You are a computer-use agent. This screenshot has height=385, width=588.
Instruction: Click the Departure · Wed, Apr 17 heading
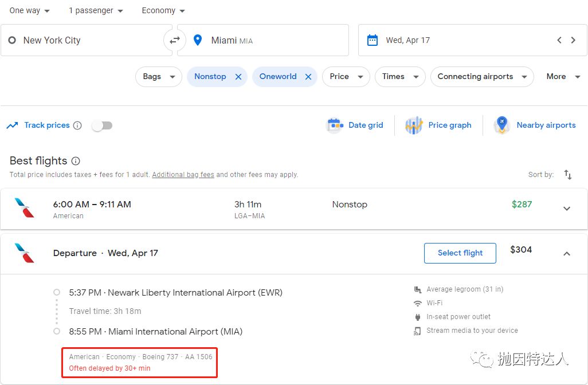pos(105,253)
